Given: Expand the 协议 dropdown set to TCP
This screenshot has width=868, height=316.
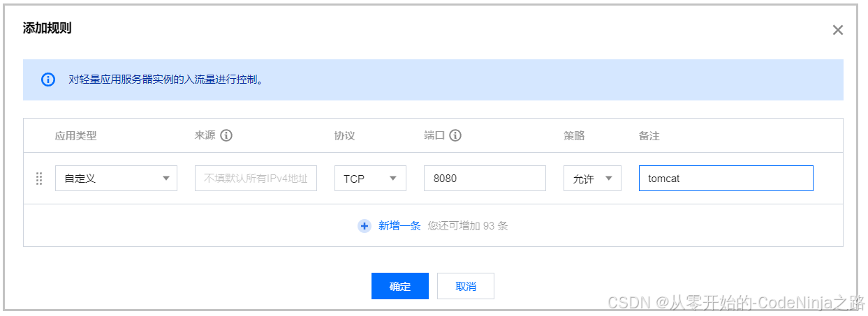Looking at the screenshot, I should point(370,179).
